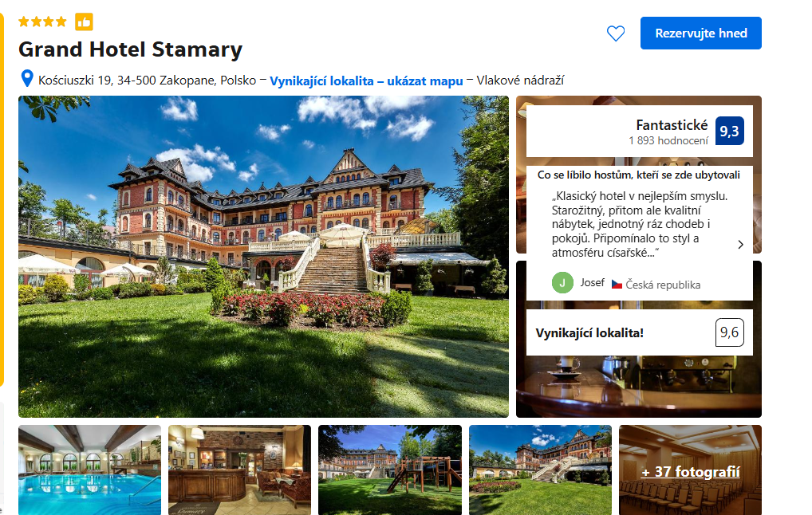Click the yellow thumbs-up preferred badge
This screenshot has height=515, width=812.
(x=84, y=22)
